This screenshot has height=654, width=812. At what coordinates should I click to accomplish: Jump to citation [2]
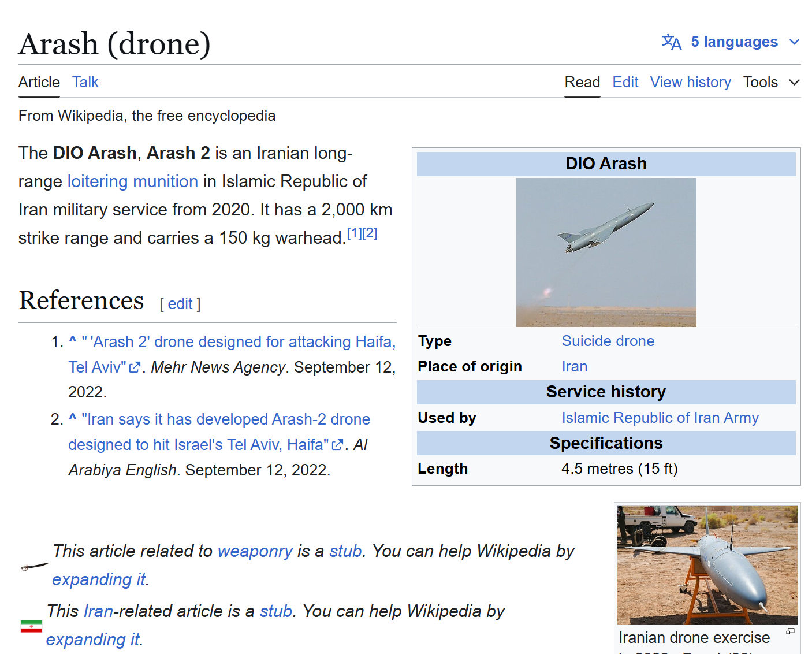(x=370, y=233)
